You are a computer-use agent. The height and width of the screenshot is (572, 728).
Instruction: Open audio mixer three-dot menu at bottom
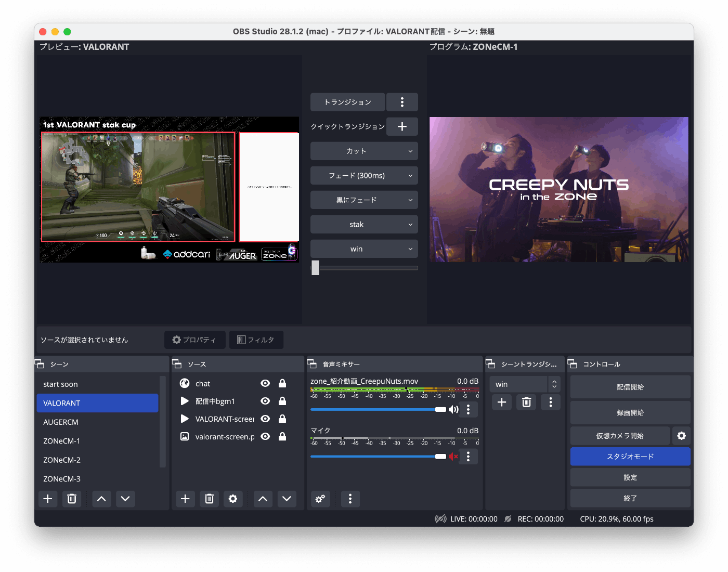(x=350, y=499)
